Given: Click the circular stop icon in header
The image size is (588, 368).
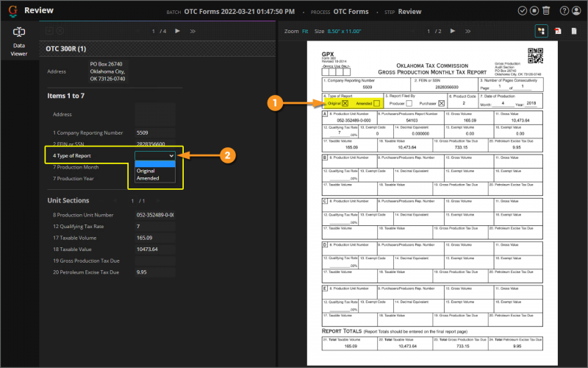Looking at the screenshot, I should pos(534,11).
